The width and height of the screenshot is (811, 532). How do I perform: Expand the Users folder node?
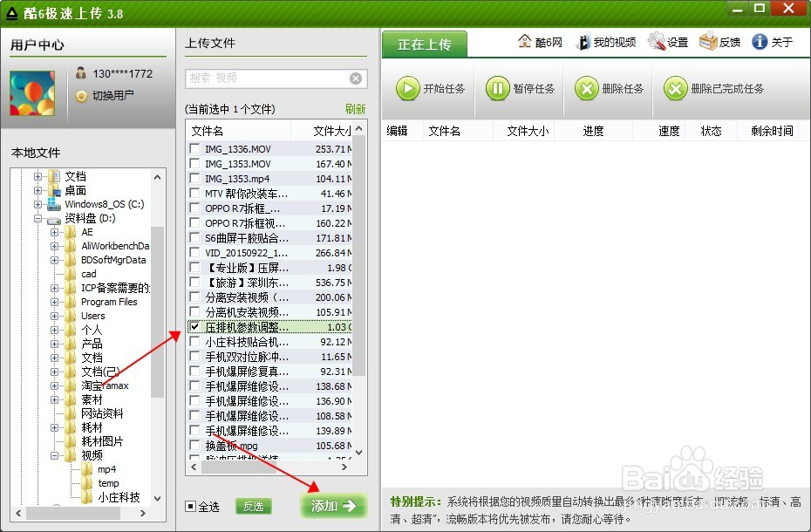tap(54, 317)
